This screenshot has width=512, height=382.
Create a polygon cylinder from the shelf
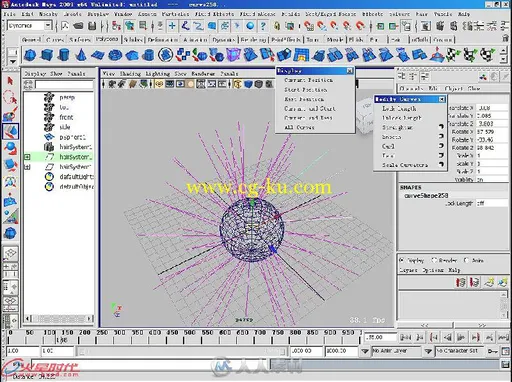(x=64, y=55)
